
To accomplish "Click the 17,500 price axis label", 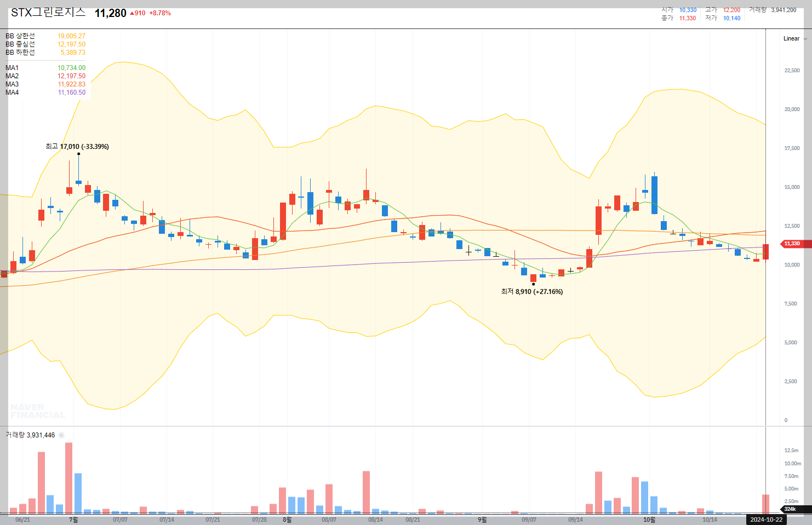I will [792, 148].
